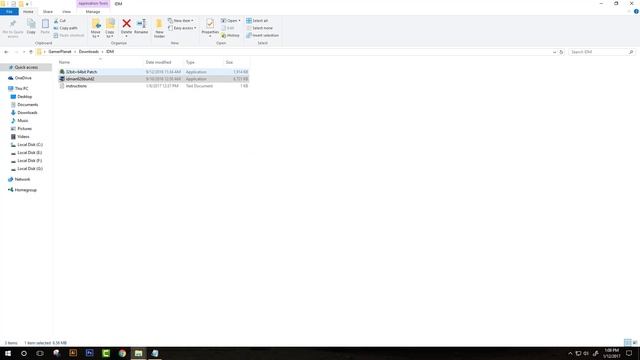Screen dimensions: 640x360
Task: Click the Back navigation arrow
Action: pyautogui.click(x=6, y=52)
